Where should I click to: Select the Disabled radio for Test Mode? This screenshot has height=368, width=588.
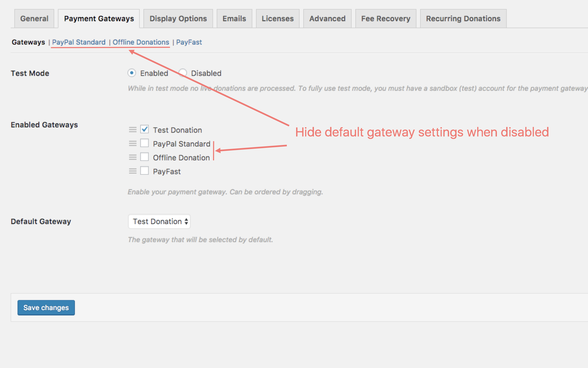pyautogui.click(x=182, y=73)
